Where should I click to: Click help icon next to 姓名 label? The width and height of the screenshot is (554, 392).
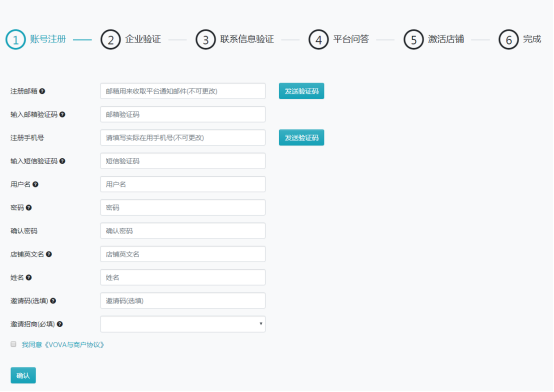pyautogui.click(x=29, y=277)
